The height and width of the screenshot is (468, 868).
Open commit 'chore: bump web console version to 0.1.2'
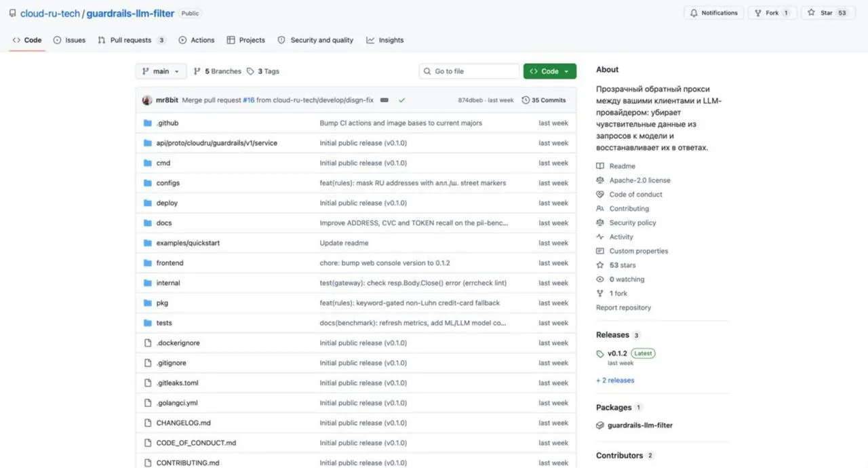pos(384,263)
